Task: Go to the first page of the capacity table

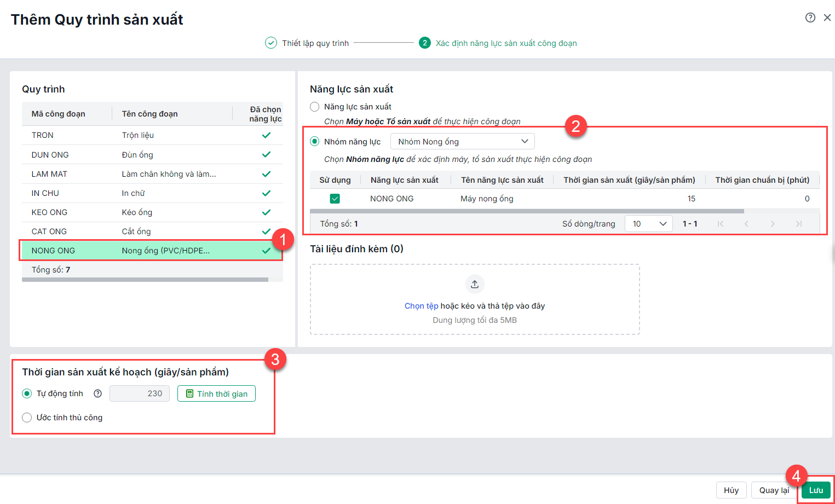Action: click(x=721, y=224)
